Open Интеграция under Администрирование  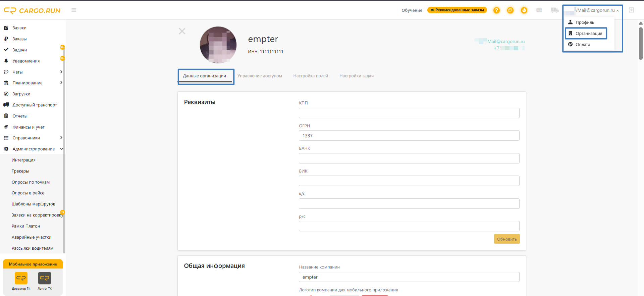click(x=23, y=160)
